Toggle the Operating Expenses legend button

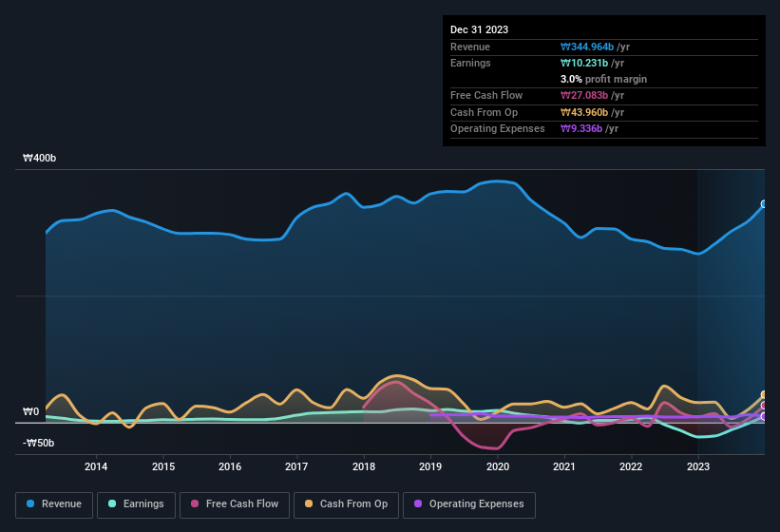[469, 504]
